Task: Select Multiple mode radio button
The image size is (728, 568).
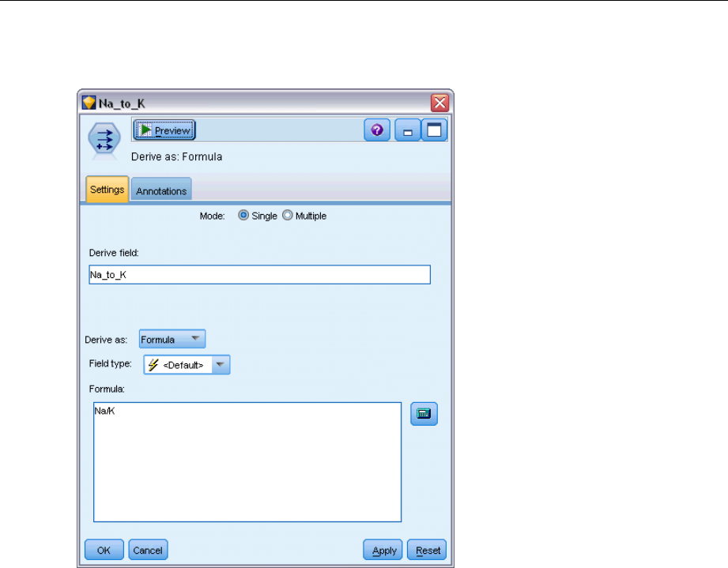Action: click(288, 216)
